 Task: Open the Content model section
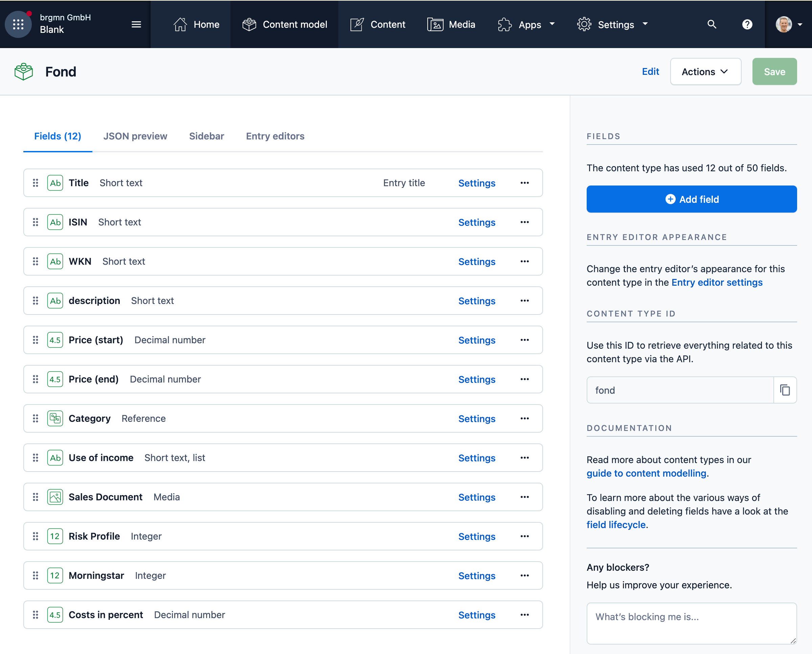pyautogui.click(x=285, y=24)
